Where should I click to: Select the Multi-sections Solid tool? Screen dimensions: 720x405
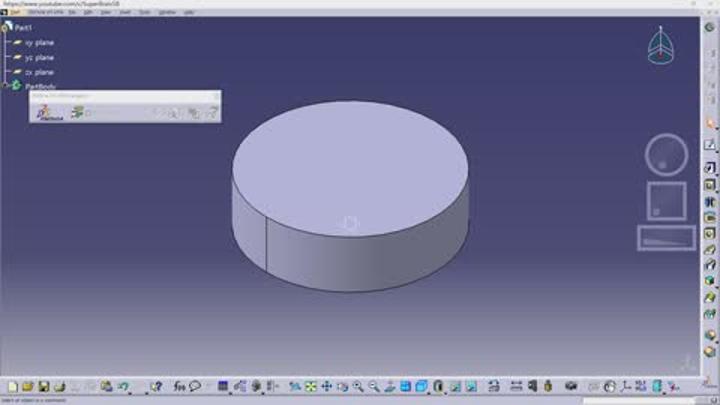[x=709, y=298]
